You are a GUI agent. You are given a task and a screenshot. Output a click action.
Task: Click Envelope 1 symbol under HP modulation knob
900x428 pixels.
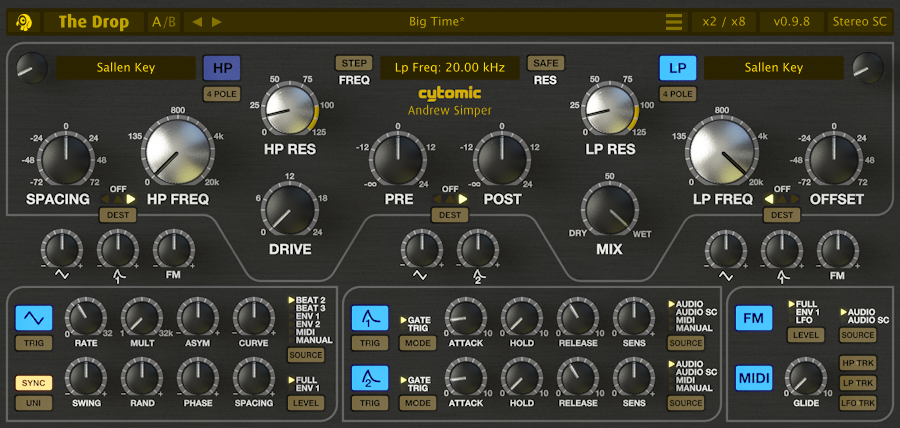[118, 278]
